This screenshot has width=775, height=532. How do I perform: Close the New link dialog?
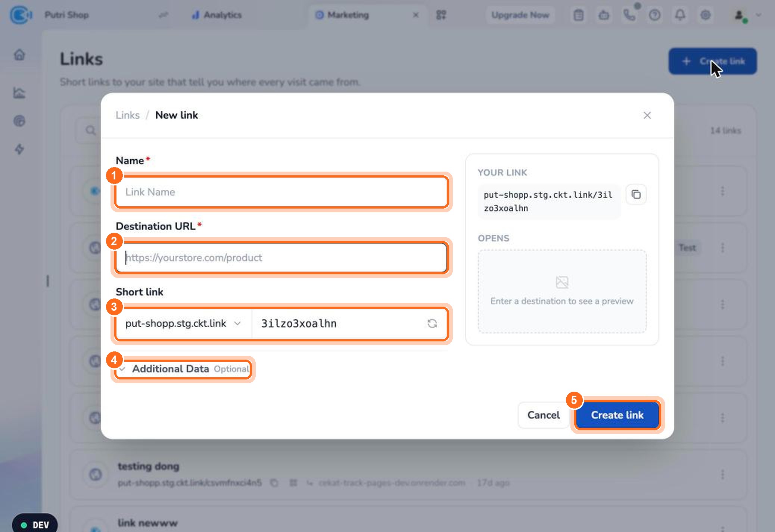tap(647, 115)
